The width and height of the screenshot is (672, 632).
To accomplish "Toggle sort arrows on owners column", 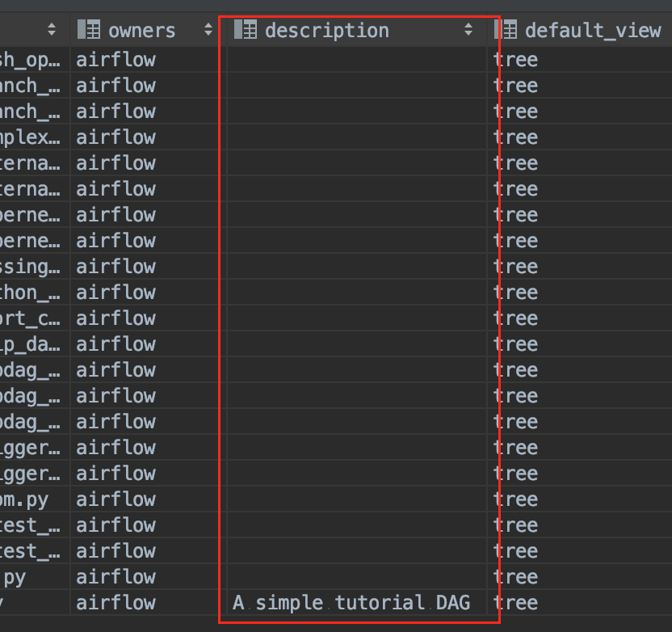I will (x=208, y=31).
